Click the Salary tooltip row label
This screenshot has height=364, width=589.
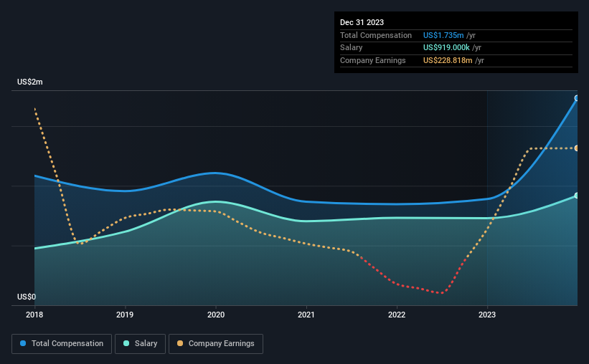point(352,48)
